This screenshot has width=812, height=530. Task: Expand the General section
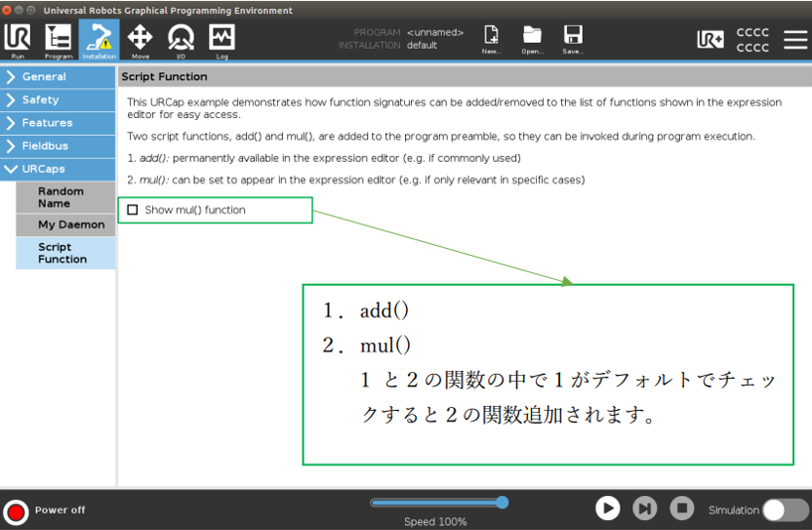point(58,77)
